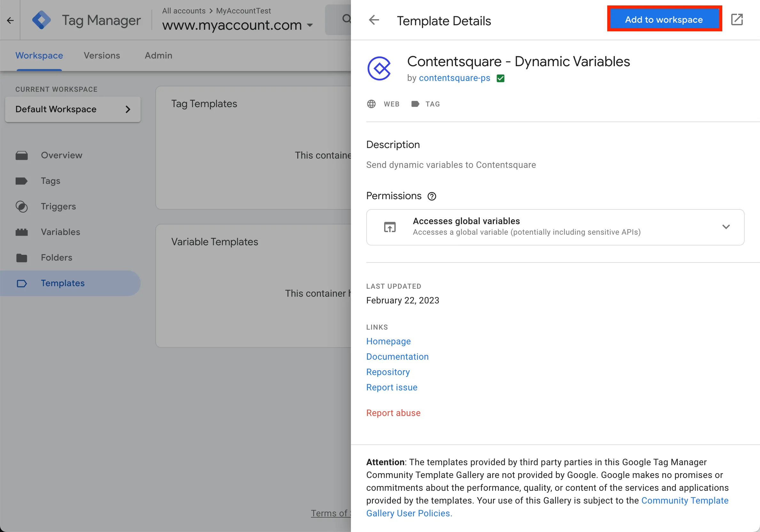Viewport: 760px width, 532px height.
Task: Switch to the Admin tab
Action: pyautogui.click(x=158, y=55)
